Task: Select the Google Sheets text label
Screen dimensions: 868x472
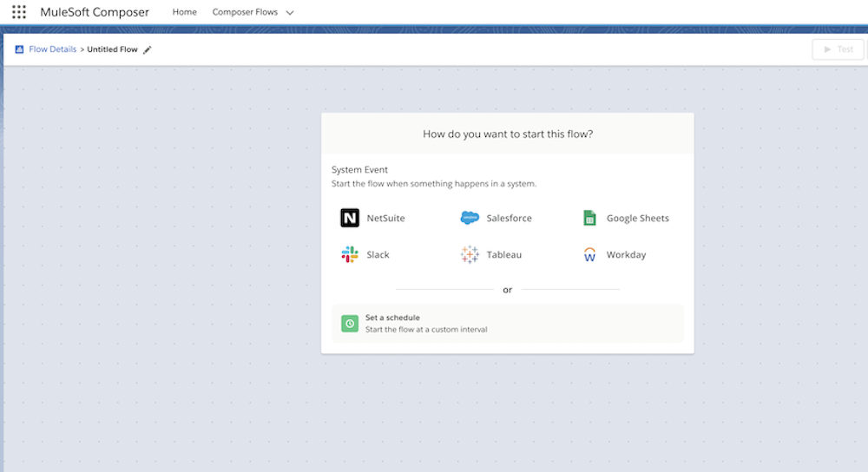Action: [637, 218]
